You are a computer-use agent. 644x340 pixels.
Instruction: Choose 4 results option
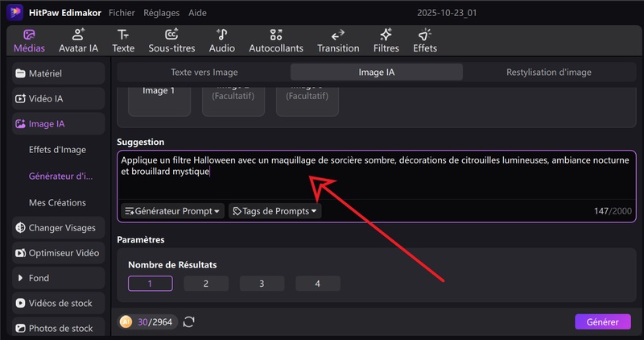click(317, 284)
